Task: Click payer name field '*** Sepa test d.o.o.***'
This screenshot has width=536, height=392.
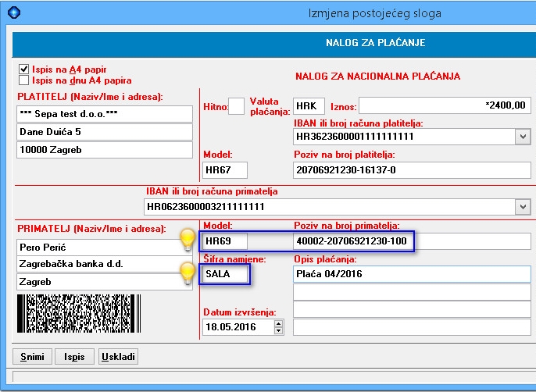Action: [x=105, y=114]
